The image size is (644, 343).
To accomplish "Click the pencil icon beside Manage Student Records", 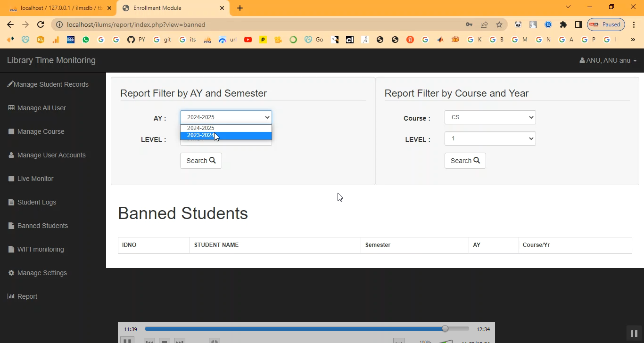I will tap(10, 84).
